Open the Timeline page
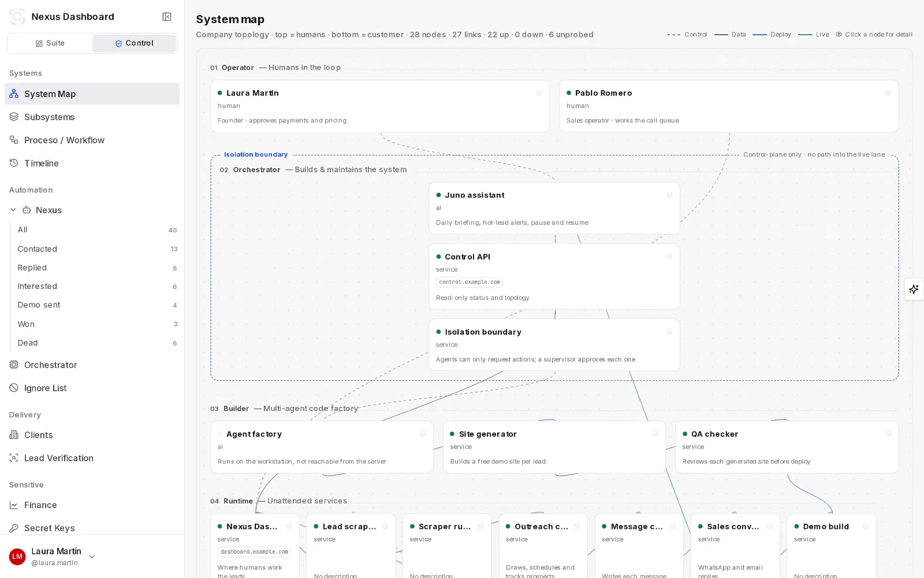This screenshot has width=924, height=578. click(92, 163)
